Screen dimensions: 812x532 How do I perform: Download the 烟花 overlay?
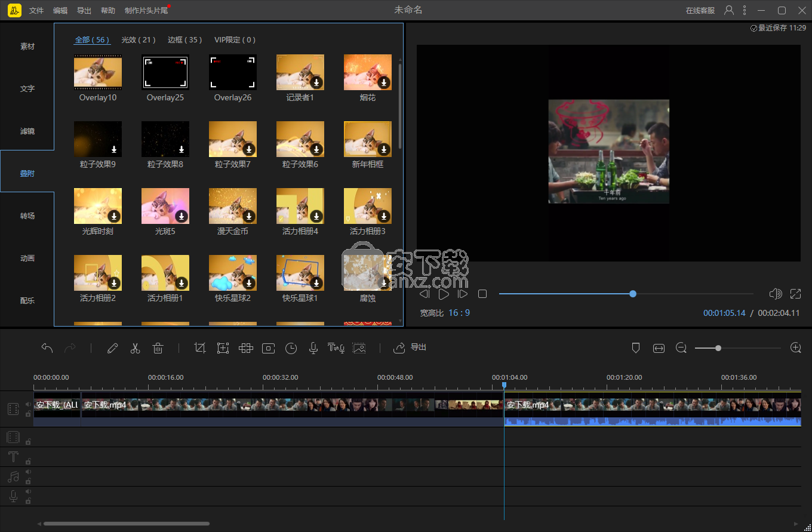tap(384, 82)
